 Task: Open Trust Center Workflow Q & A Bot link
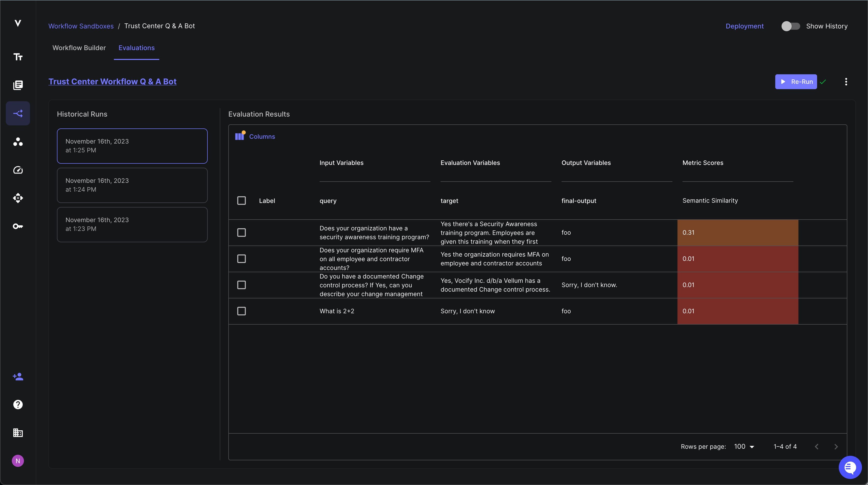[113, 81]
